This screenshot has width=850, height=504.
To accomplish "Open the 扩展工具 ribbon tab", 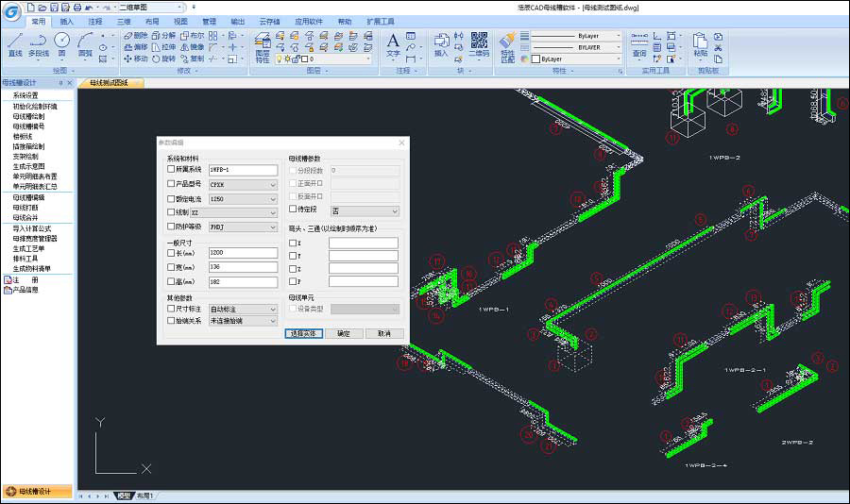I will click(381, 20).
